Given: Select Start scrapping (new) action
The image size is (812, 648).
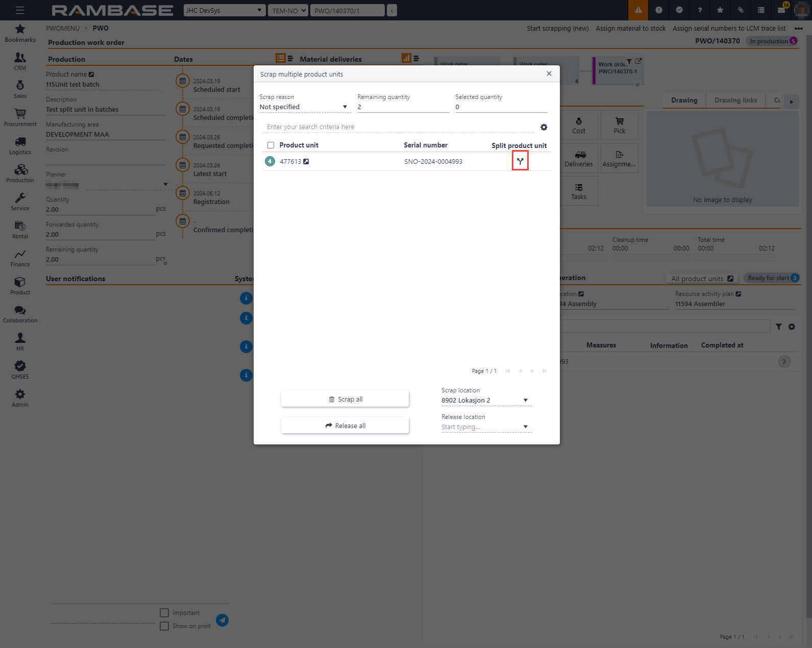Looking at the screenshot, I should tap(557, 29).
